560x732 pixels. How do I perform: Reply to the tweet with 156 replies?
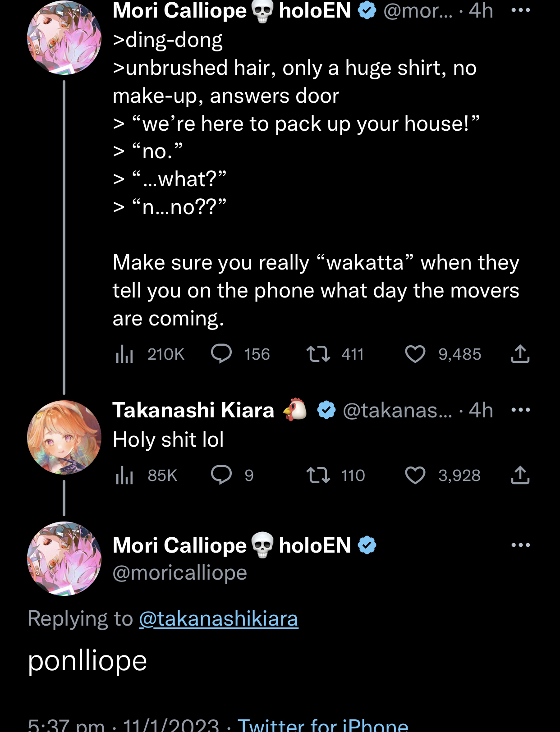(221, 354)
